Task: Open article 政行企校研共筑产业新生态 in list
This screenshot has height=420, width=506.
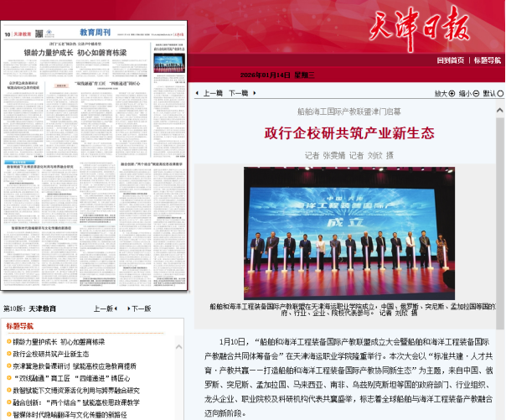Action: click(52, 354)
